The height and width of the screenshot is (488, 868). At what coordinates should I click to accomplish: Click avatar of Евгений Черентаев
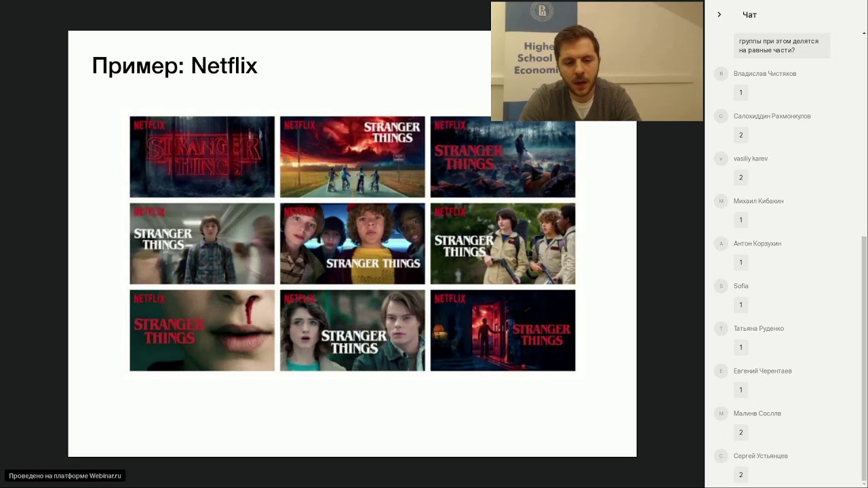(721, 371)
